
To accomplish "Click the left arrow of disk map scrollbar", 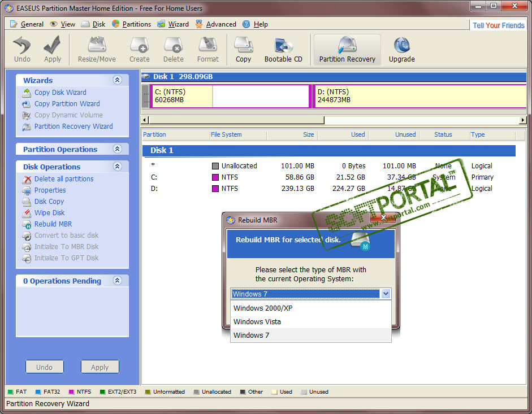I will (145, 120).
